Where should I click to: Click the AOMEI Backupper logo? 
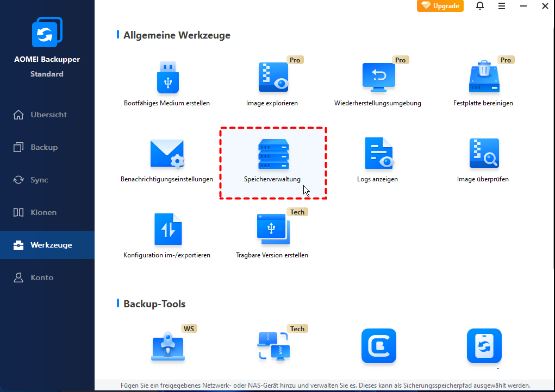point(47,32)
